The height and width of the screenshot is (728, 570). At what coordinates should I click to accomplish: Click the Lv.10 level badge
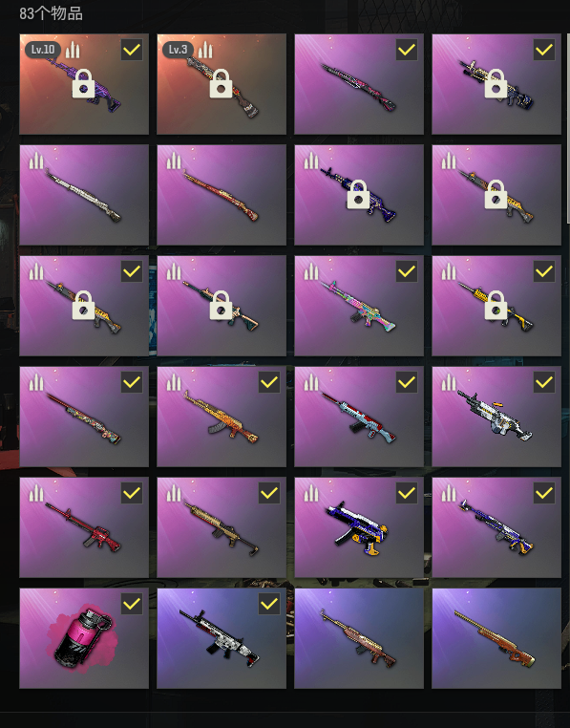43,50
